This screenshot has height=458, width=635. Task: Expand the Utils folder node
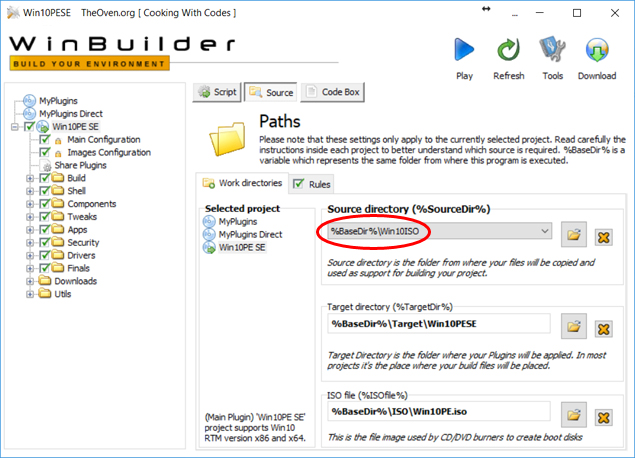tap(30, 294)
